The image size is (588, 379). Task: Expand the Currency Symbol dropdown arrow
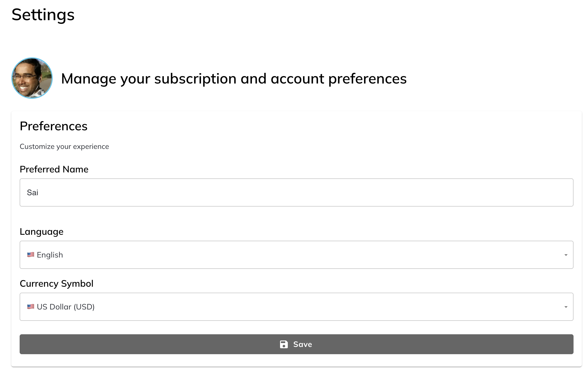[566, 307]
